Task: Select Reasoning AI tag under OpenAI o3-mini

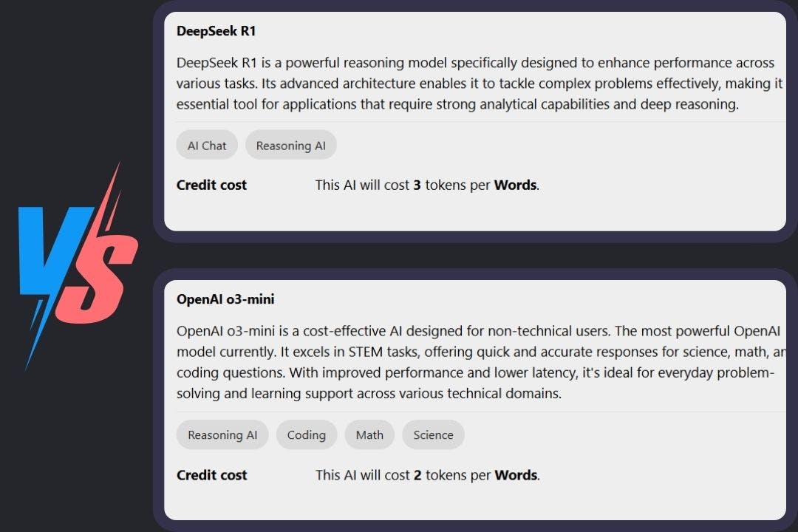Action: pyautogui.click(x=222, y=435)
